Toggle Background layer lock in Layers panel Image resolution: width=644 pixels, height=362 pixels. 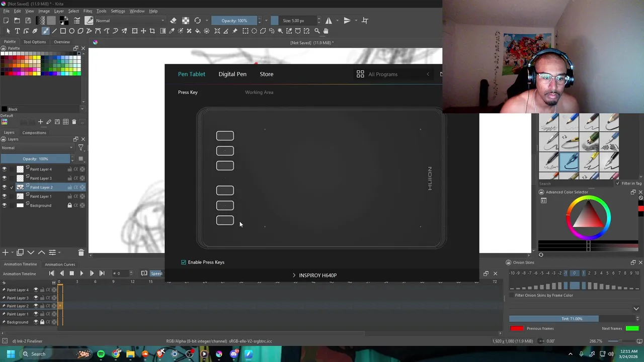(69, 205)
